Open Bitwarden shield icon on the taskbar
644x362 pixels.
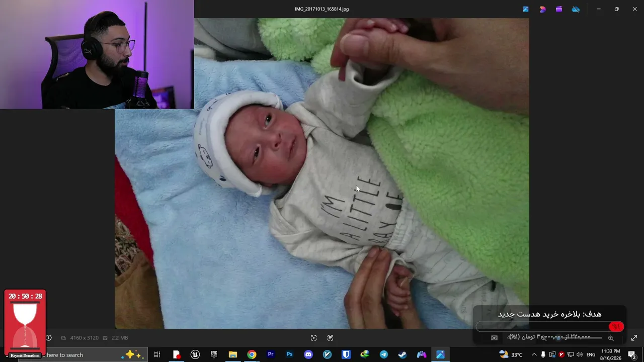click(x=346, y=354)
